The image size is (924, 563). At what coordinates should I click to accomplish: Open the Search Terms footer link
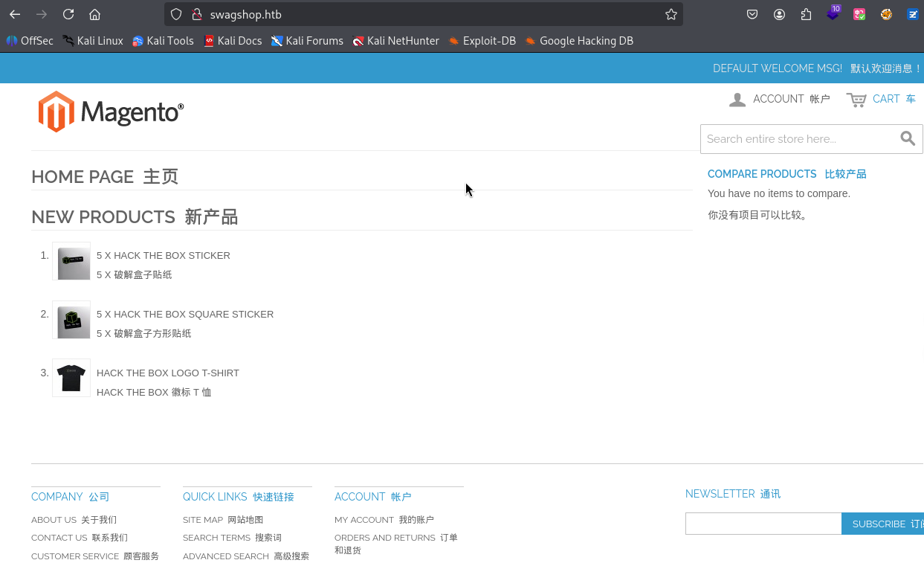232,538
